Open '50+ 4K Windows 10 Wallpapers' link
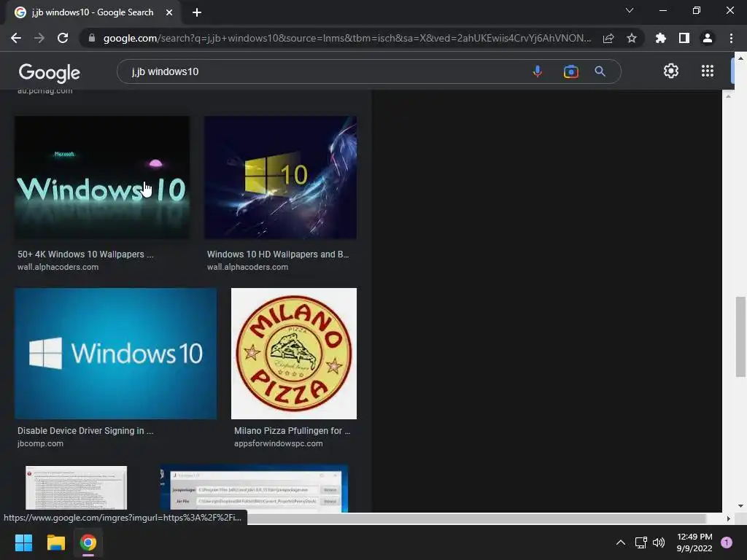This screenshot has width=747, height=560. click(85, 254)
